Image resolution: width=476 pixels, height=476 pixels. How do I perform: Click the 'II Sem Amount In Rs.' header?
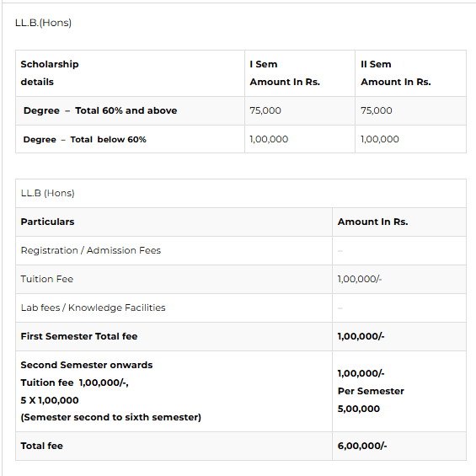click(410, 73)
